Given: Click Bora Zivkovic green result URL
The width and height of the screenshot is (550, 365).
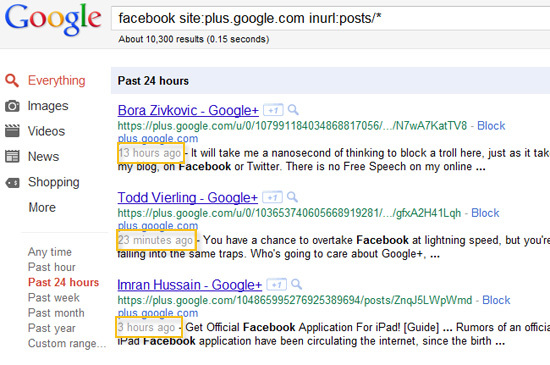Looking at the screenshot, I should (x=293, y=126).
